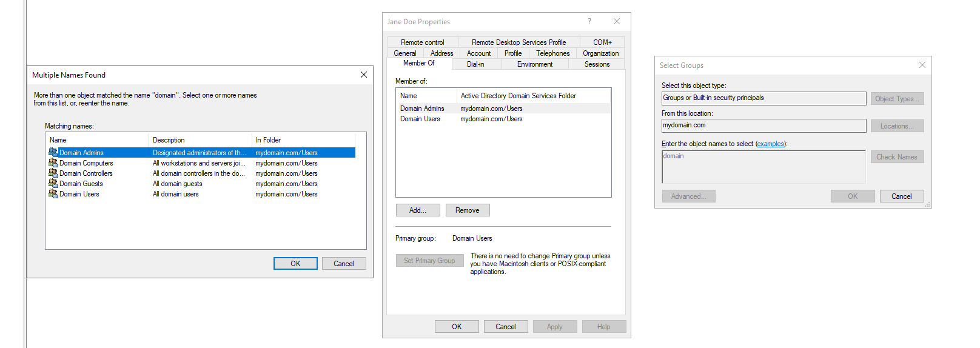
Task: Click 'All workstations and servers joi...' description
Action: coord(199,163)
